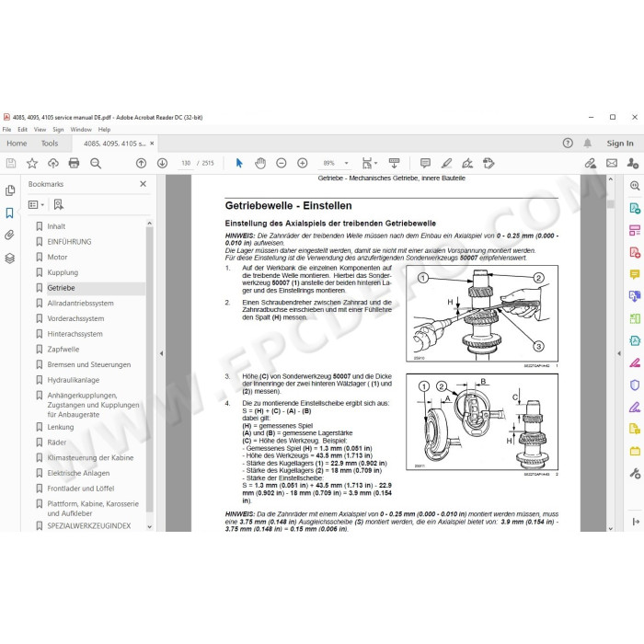
Task: Open the Motor bookmark
Action: [x=57, y=257]
